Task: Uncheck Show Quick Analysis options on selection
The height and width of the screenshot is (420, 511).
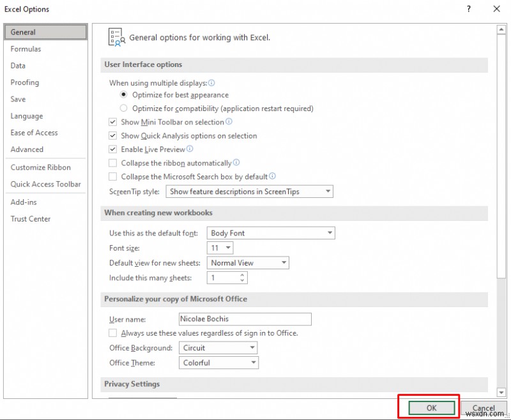Action: (x=112, y=135)
